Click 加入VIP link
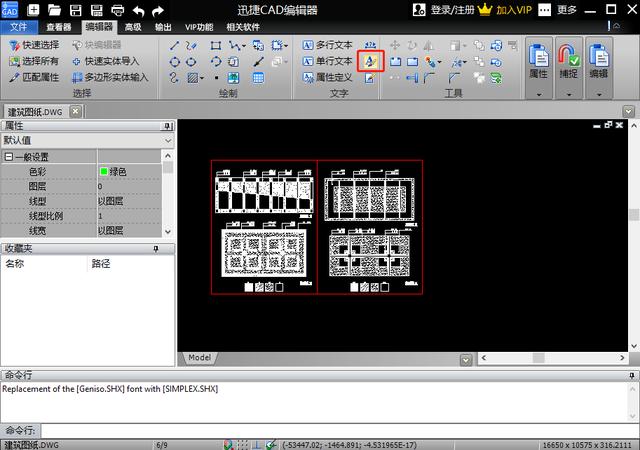640x450 pixels. tap(505, 10)
